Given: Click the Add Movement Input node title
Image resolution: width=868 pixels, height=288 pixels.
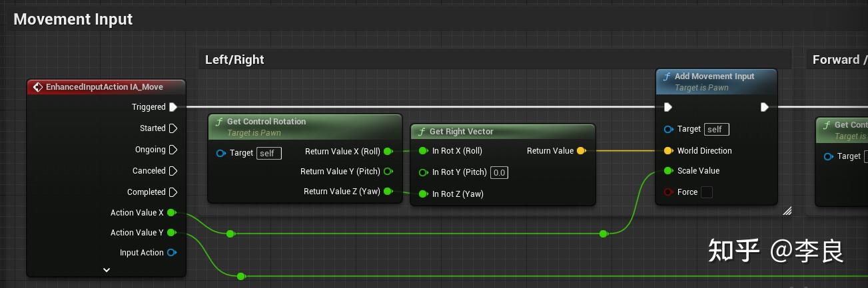Looking at the screenshot, I should [714, 76].
